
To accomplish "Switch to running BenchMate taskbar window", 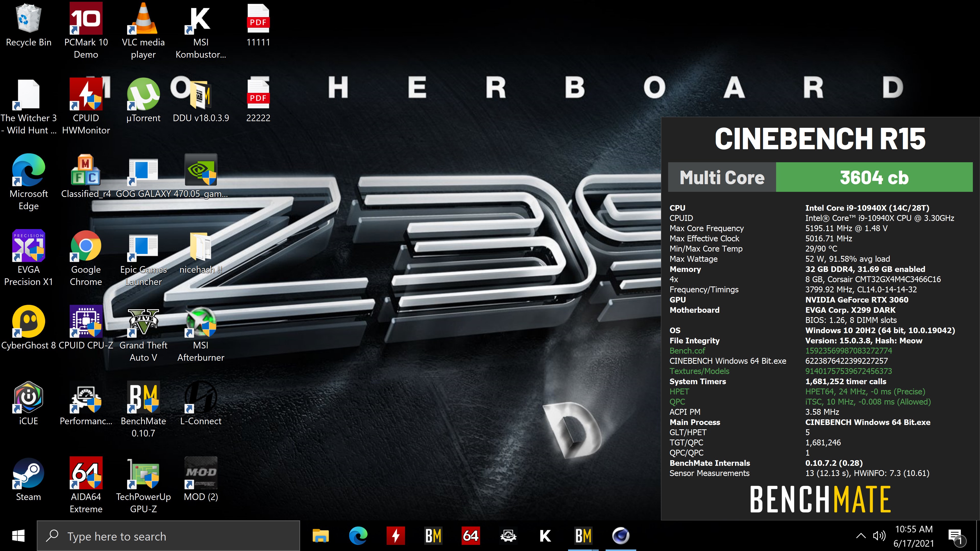I will [x=583, y=536].
